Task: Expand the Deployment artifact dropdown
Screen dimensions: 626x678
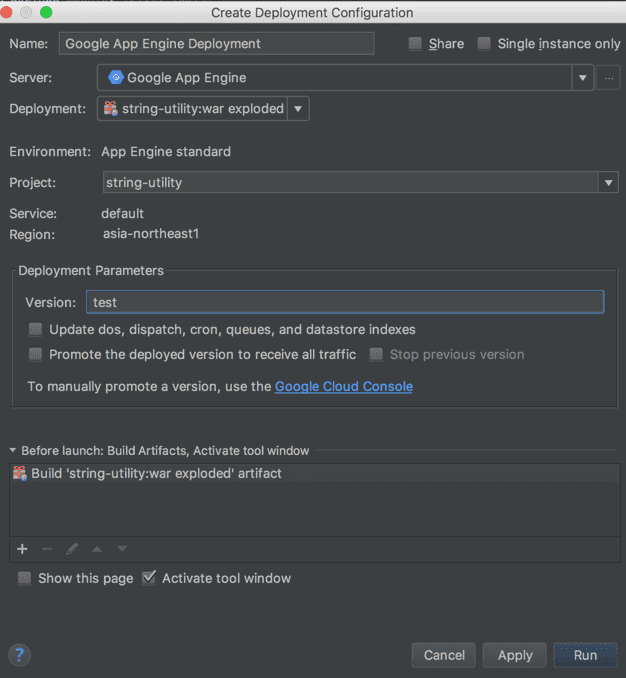Action: pyautogui.click(x=298, y=109)
